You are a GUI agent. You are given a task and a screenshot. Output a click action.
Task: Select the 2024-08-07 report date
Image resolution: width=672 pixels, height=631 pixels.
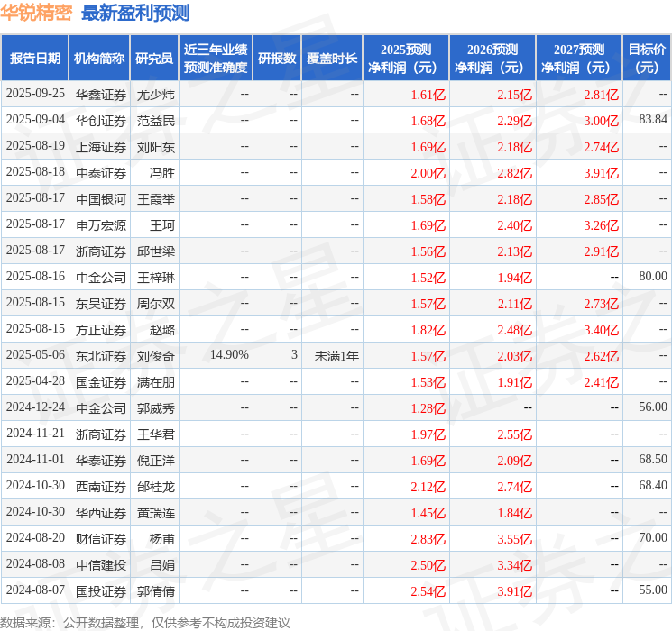(x=35, y=590)
